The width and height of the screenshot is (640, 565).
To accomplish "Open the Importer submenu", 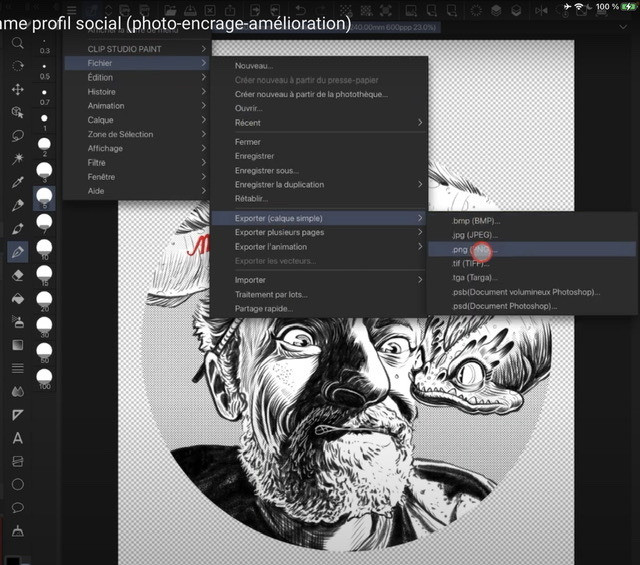I will 320,280.
